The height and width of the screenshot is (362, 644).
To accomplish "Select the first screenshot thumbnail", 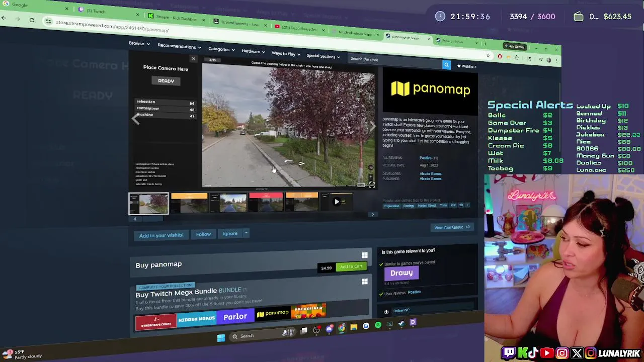I will (x=148, y=204).
